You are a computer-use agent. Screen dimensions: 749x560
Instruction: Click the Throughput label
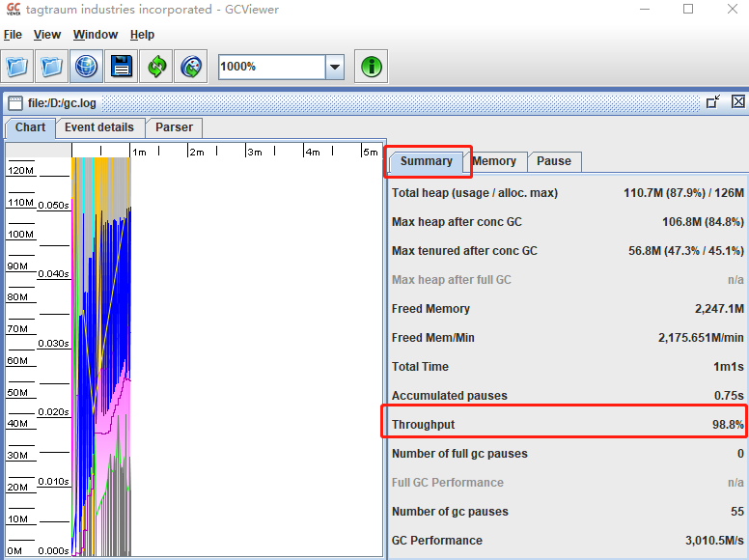coord(423,425)
